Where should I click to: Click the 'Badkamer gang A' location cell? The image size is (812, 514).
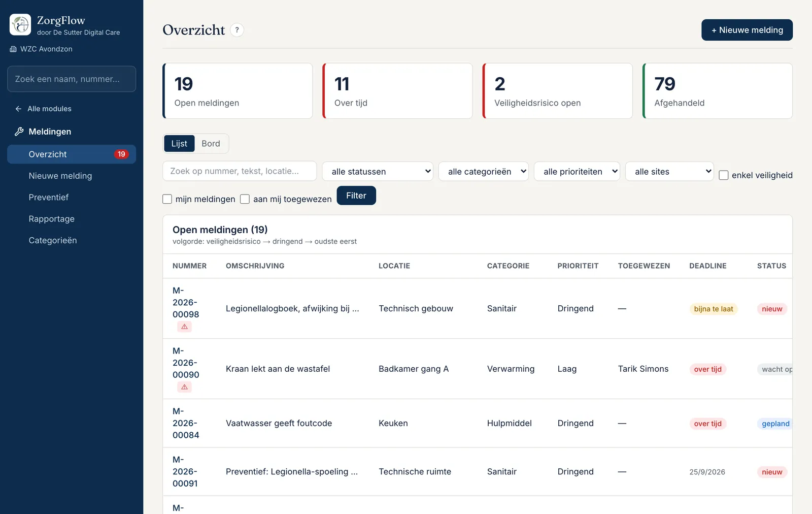[414, 369]
